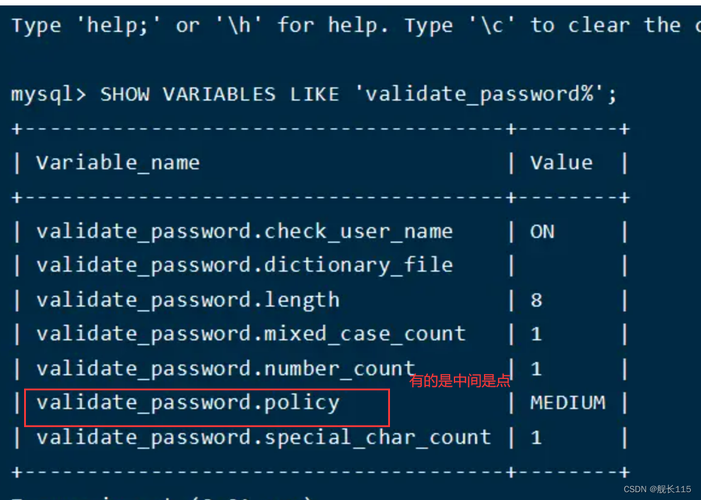Screen dimensions: 701x500
Task: Click validate_password.number_count variable name
Action: pyautogui.click(x=225, y=369)
